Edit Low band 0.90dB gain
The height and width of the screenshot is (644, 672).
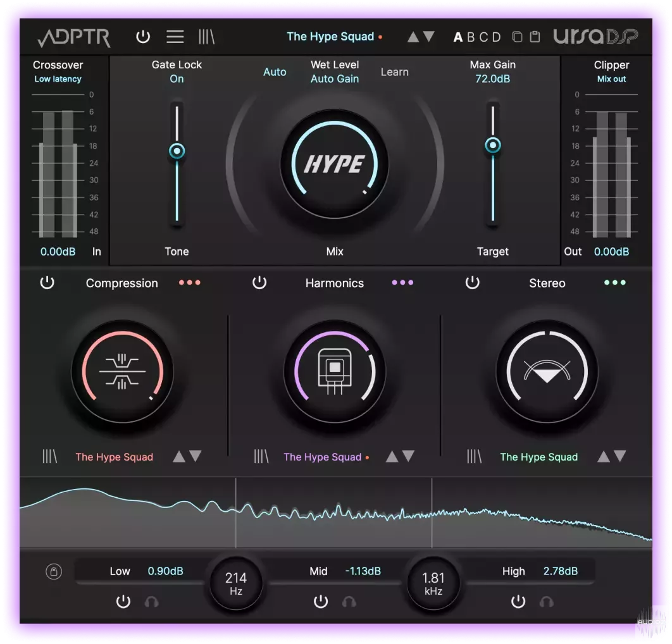(x=165, y=571)
